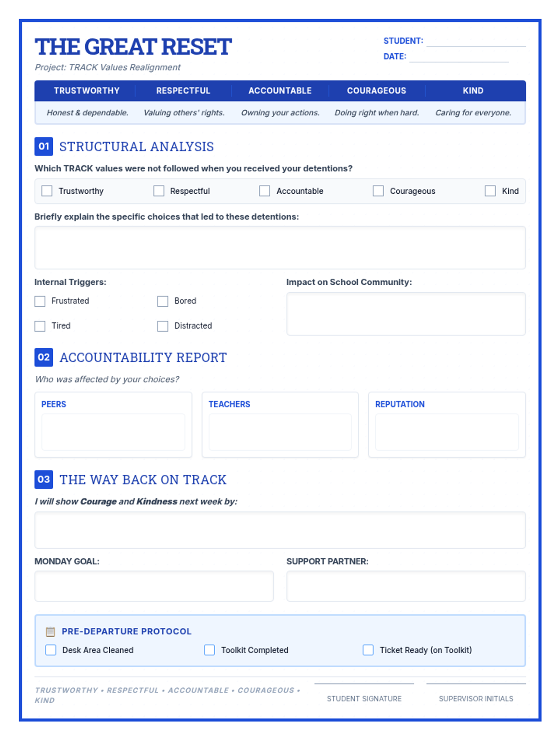
Task: Tick Ticket Ready (on Toolkit) box
Action: 368,650
